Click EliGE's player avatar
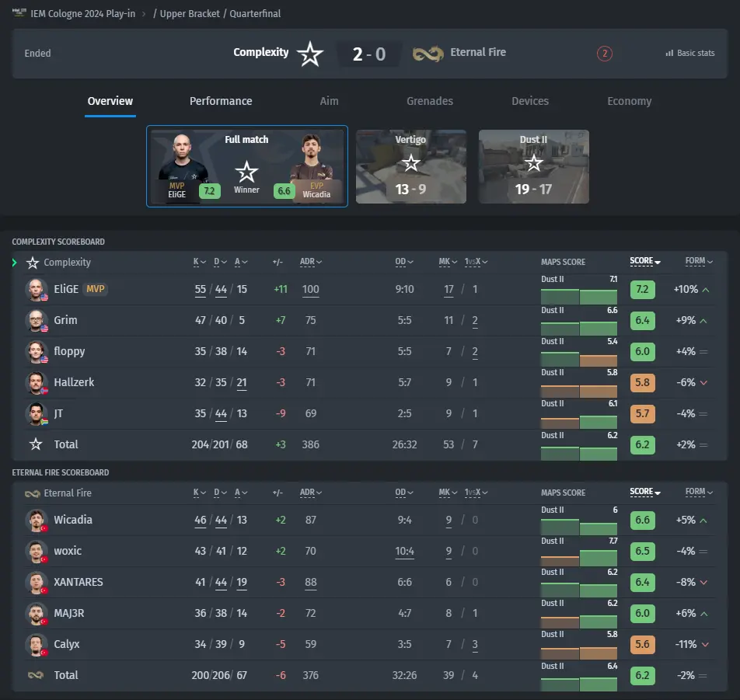The width and height of the screenshot is (740, 700). pos(37,290)
